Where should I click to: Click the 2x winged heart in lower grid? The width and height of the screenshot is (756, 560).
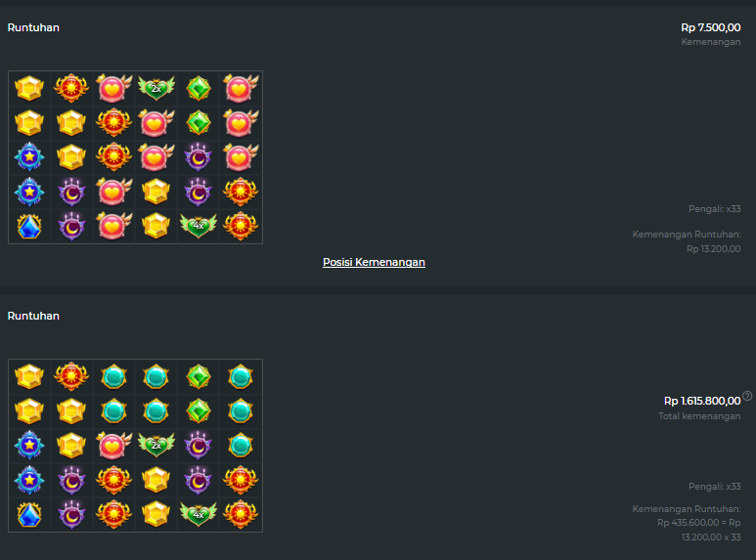click(x=156, y=445)
